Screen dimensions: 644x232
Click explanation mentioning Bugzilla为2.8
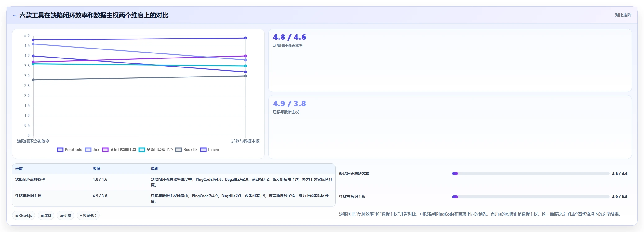pyautogui.click(x=242, y=182)
